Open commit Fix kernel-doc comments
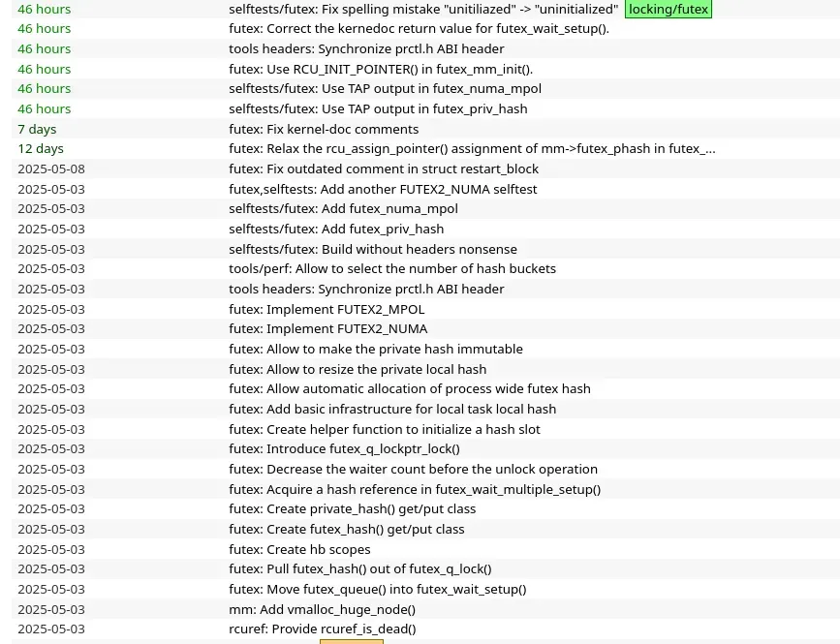The width and height of the screenshot is (840, 644). [324, 130]
